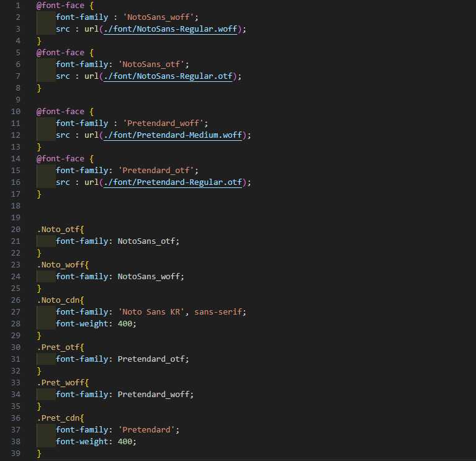Click font-weight property on line 38
476x461 pixels.
pos(82,442)
